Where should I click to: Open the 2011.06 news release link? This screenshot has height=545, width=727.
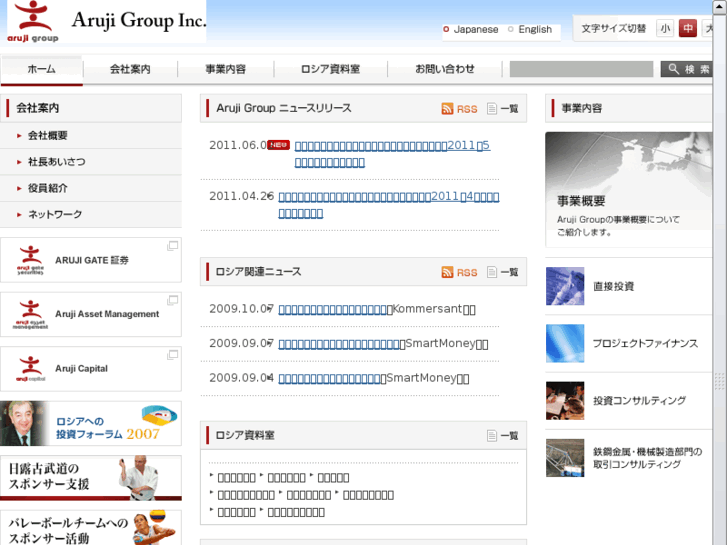pos(392,154)
